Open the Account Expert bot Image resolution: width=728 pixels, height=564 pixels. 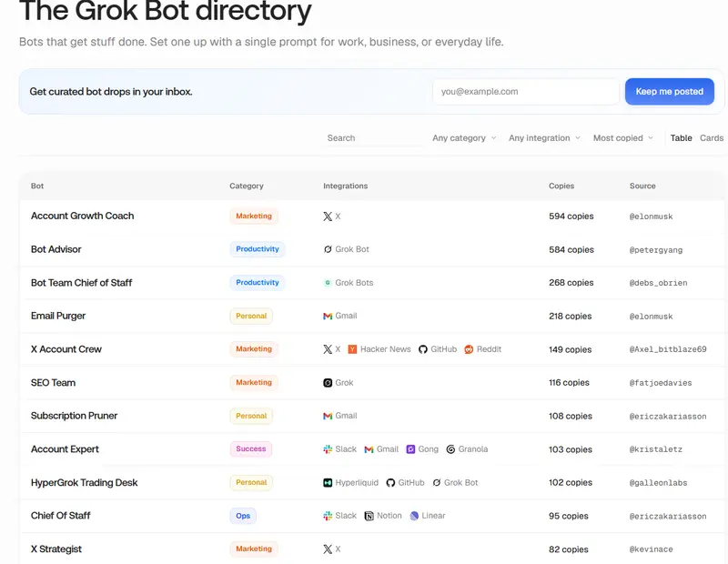[x=65, y=448]
